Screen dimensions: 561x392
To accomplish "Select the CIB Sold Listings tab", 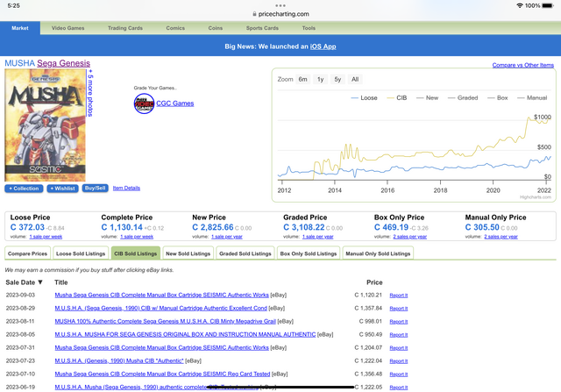I will tap(136, 253).
